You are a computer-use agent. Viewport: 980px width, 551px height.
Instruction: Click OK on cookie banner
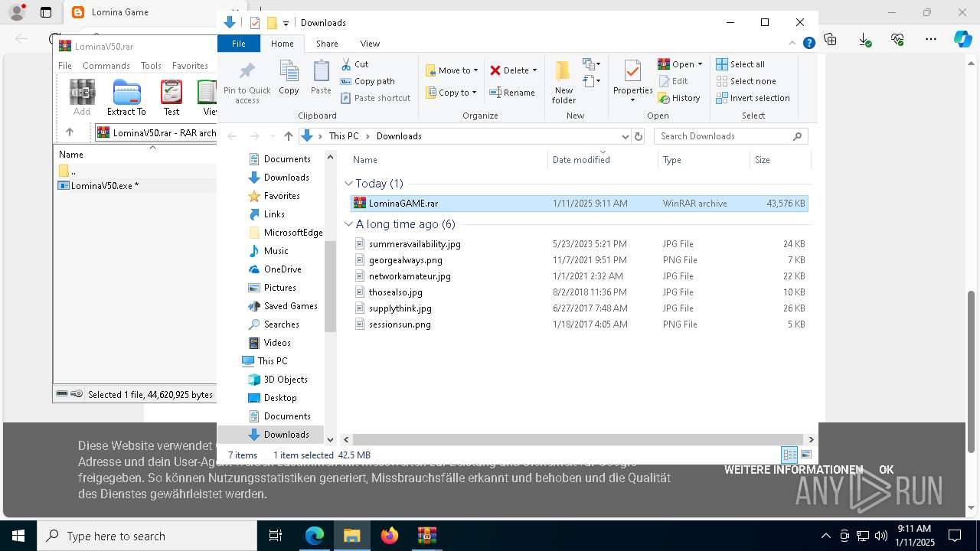click(x=886, y=470)
